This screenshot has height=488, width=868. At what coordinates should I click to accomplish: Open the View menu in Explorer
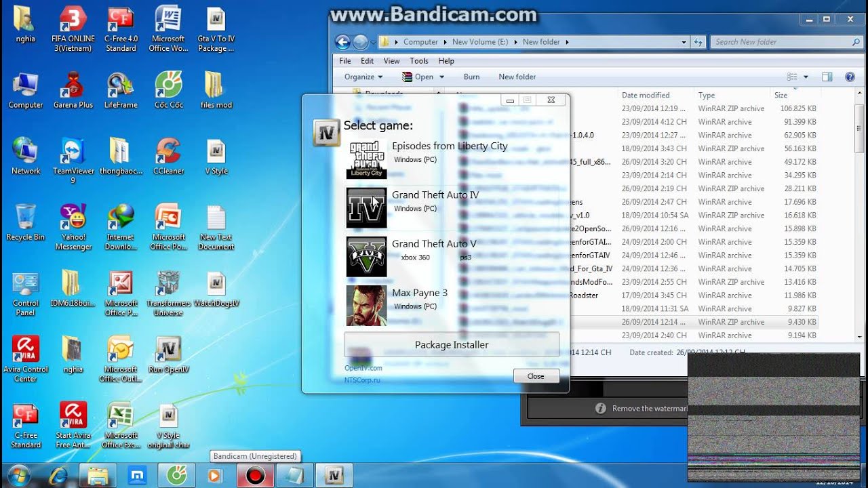point(392,61)
